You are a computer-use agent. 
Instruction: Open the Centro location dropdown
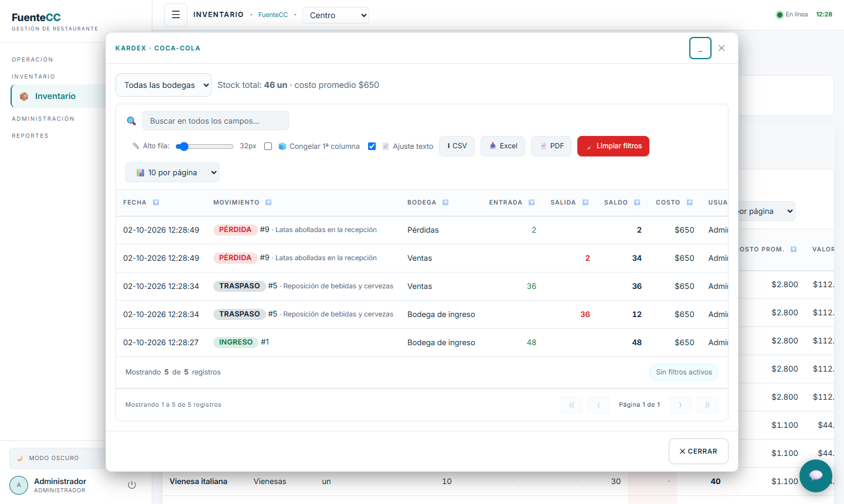coord(336,15)
